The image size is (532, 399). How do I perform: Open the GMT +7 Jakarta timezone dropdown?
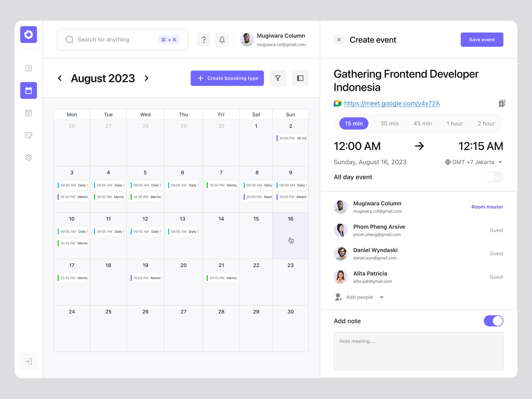pyautogui.click(x=473, y=162)
